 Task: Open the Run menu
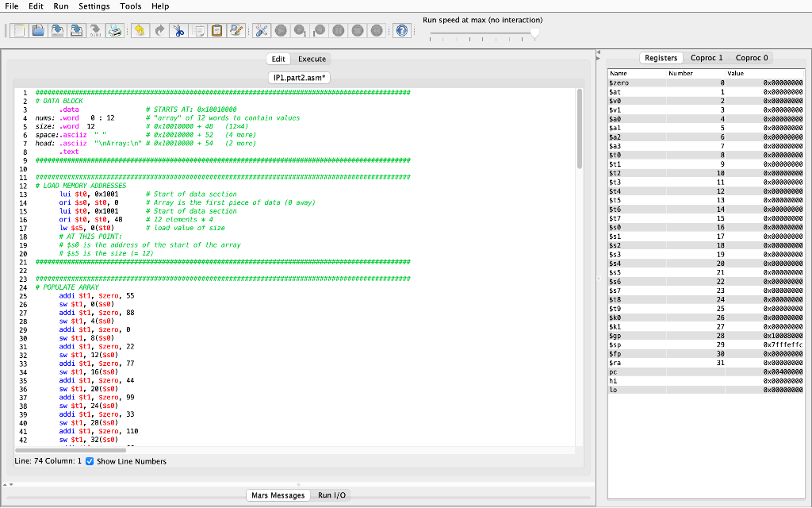point(60,6)
